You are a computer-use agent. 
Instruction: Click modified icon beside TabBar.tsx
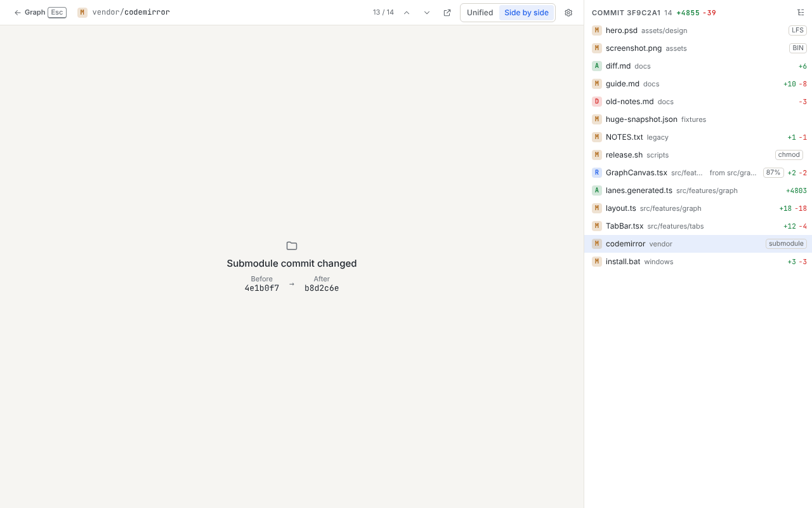pyautogui.click(x=597, y=226)
